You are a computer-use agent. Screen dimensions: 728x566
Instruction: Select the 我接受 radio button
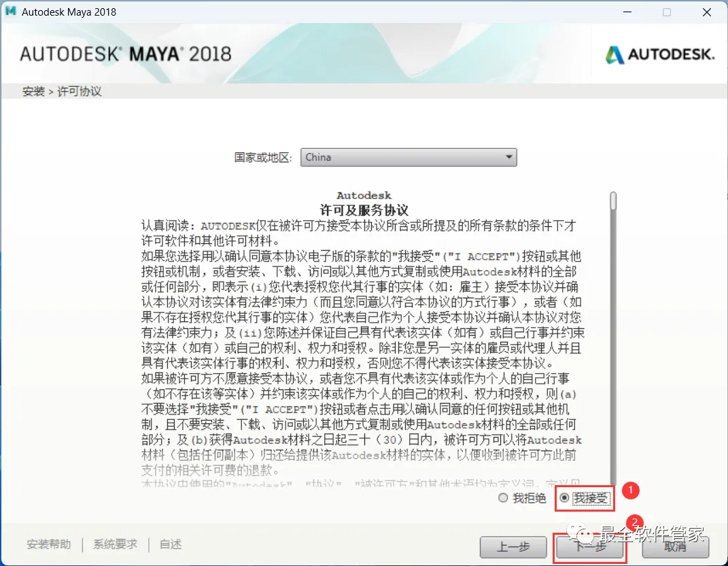point(565,498)
